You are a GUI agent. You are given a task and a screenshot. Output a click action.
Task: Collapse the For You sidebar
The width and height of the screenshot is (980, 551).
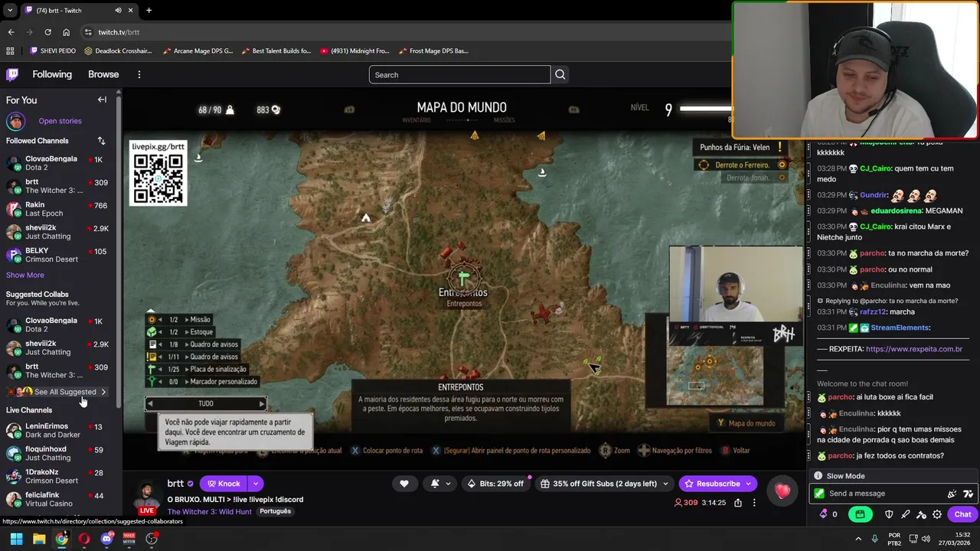(x=102, y=99)
